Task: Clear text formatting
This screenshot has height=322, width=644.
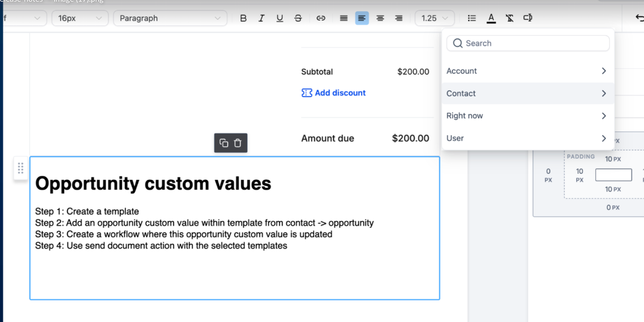Action: [x=510, y=18]
